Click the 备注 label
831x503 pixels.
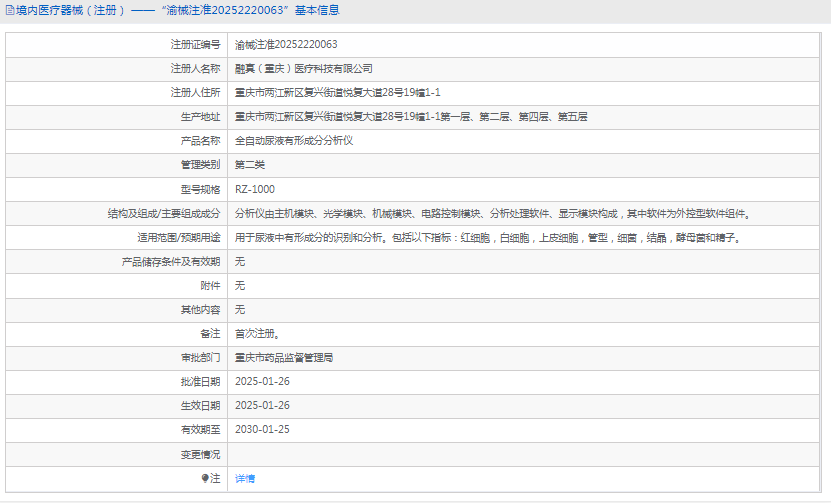click(210, 333)
